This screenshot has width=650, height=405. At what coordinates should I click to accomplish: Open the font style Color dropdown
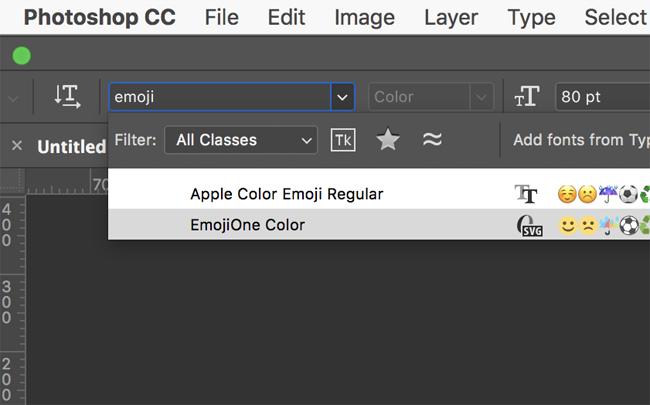[431, 97]
